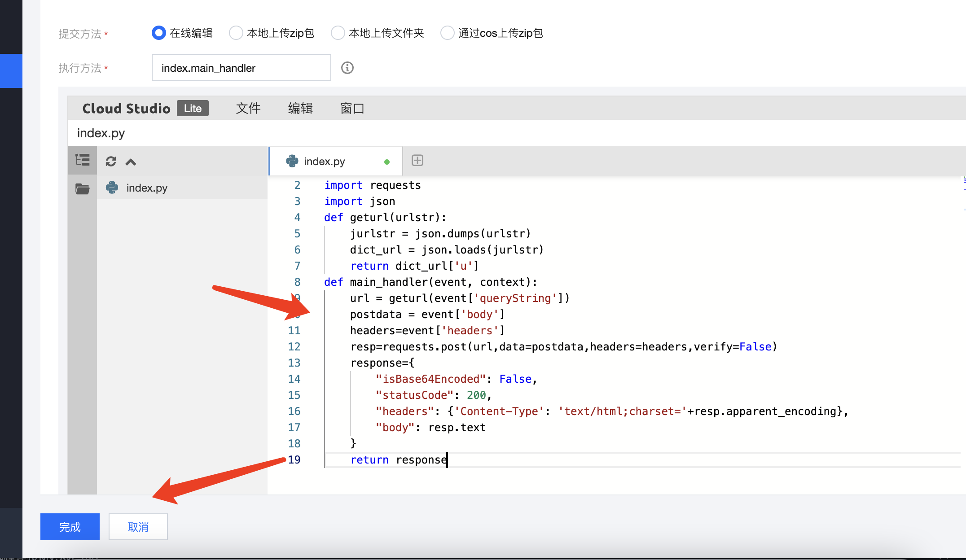The height and width of the screenshot is (560, 966).
Task: Open new editor tab with plus icon
Action: click(417, 161)
